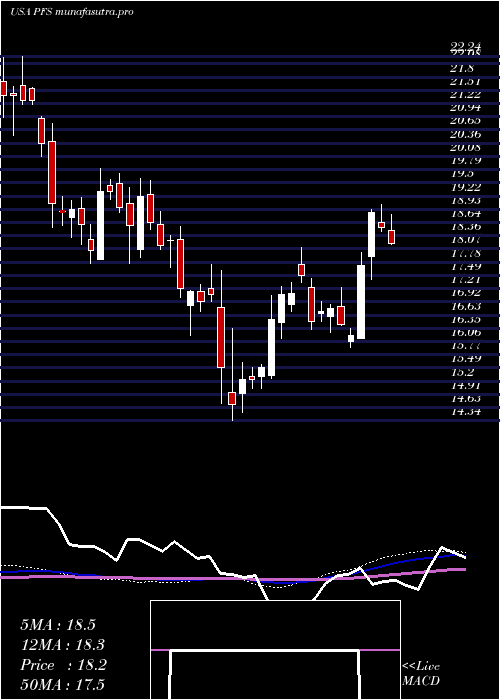The width and height of the screenshot is (500, 700).
Task: Select the 5MA : 18.5 value
Action: [58, 625]
